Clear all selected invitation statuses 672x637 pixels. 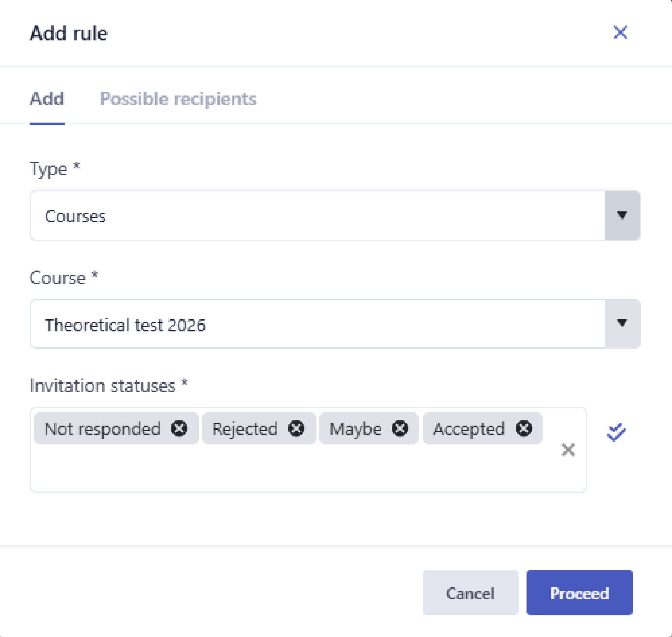click(x=568, y=450)
